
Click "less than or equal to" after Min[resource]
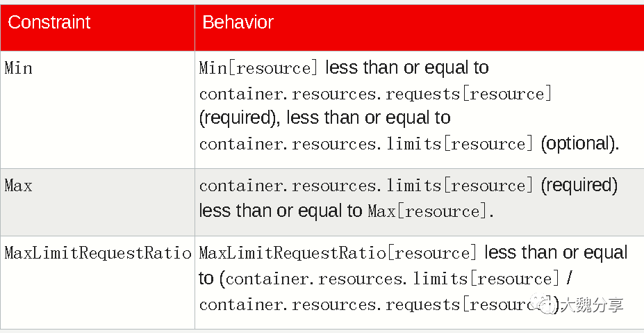click(407, 68)
